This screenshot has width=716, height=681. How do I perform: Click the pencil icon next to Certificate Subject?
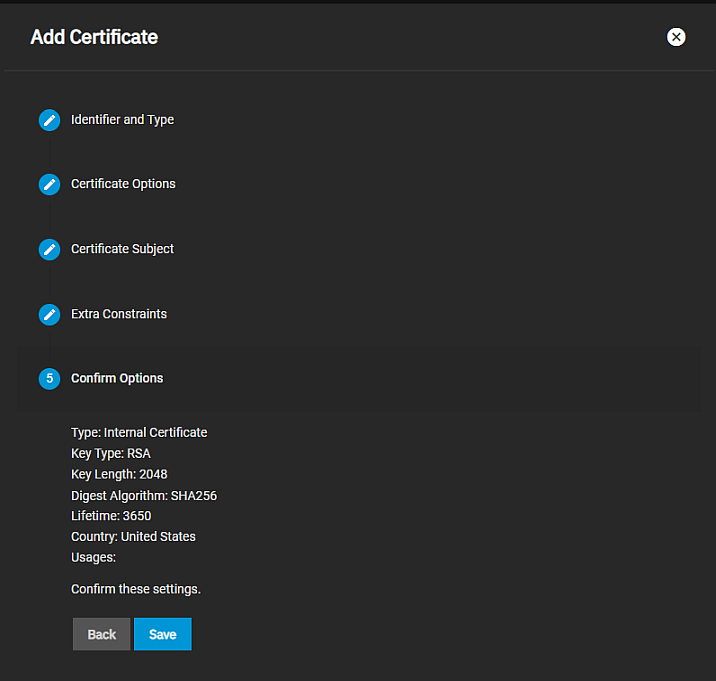pyautogui.click(x=49, y=250)
